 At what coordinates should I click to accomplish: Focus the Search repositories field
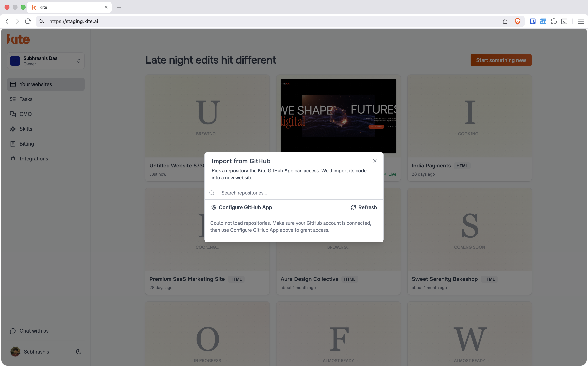click(x=294, y=193)
